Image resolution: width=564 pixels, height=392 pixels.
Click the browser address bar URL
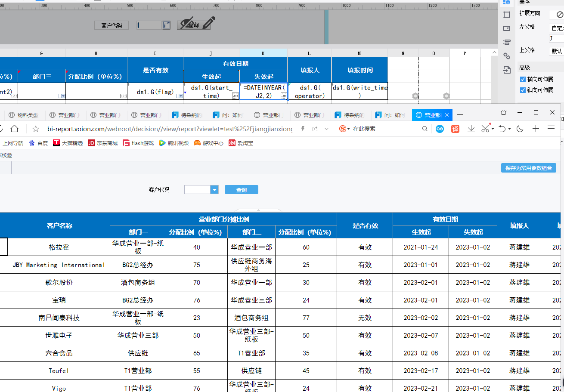170,129
